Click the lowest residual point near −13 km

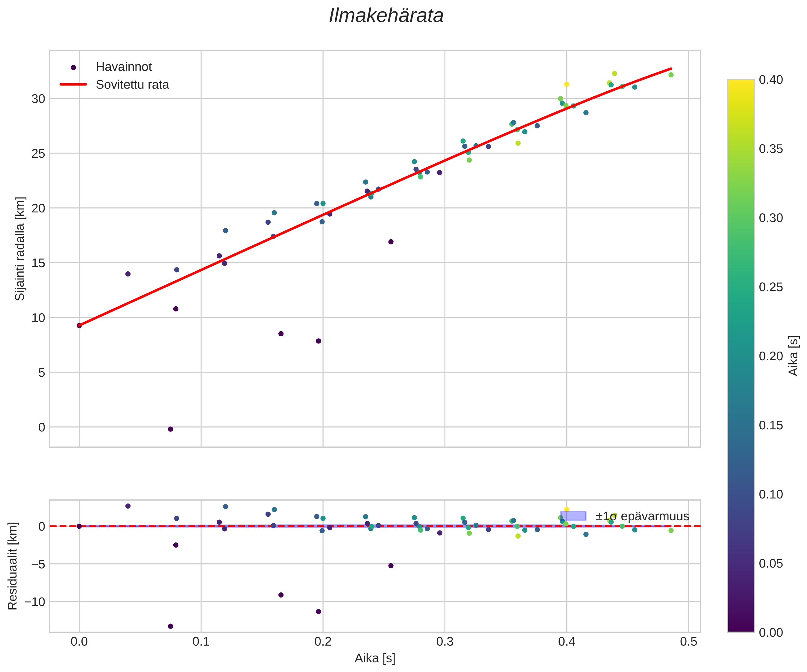[x=171, y=626]
